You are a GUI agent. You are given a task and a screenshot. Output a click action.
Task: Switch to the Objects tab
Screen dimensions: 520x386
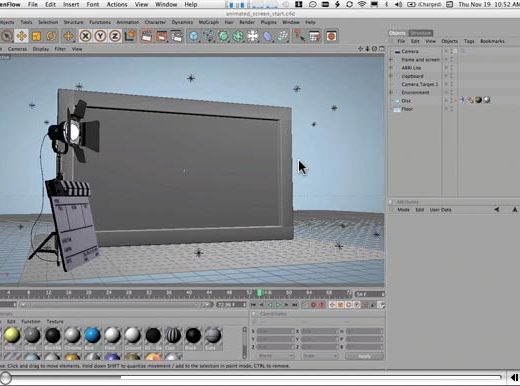(x=397, y=33)
